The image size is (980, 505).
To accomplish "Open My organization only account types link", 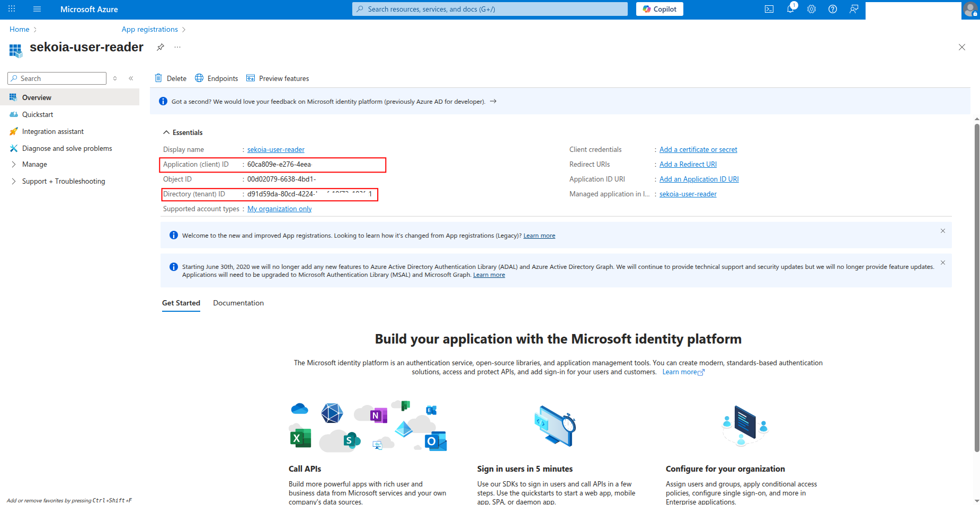I will click(279, 209).
